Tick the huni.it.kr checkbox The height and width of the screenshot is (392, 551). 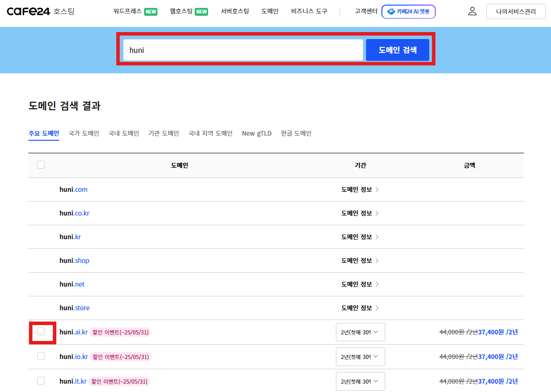(x=41, y=380)
